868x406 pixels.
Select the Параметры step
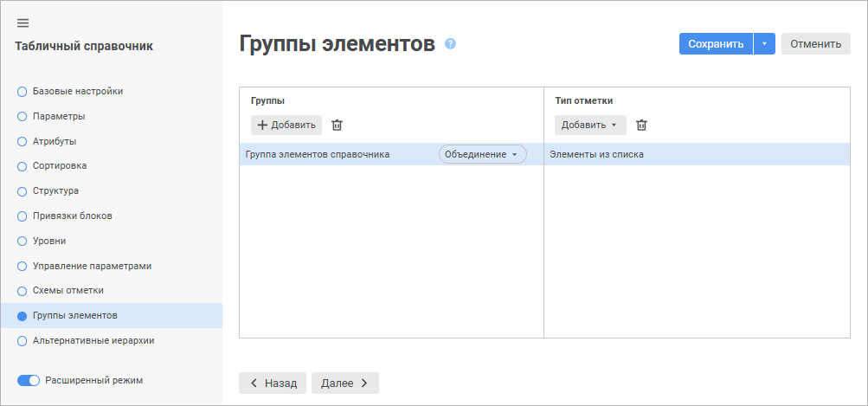59,116
